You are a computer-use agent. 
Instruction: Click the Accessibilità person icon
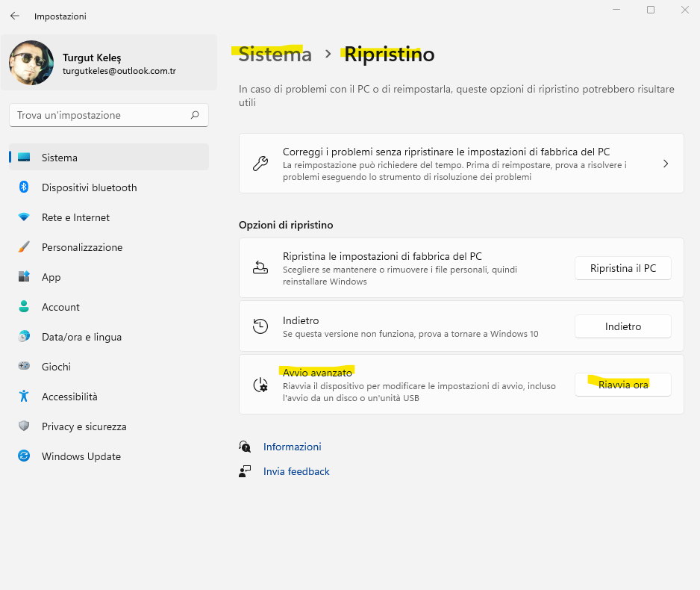coord(24,397)
